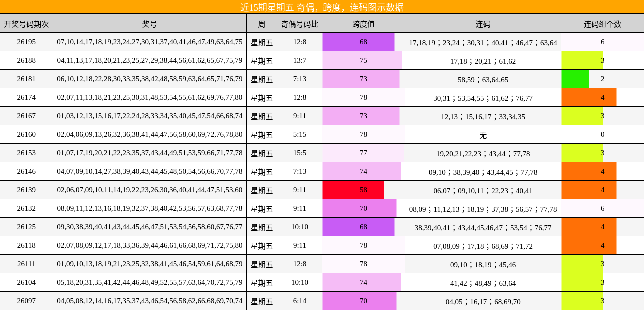
Task: Select issue number 26188
Action: click(26, 60)
